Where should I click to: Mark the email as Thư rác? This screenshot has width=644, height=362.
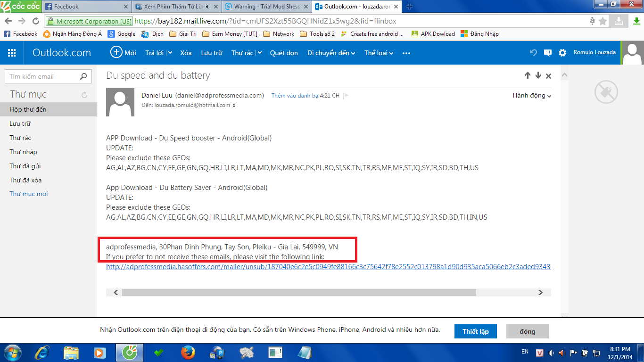[243, 53]
